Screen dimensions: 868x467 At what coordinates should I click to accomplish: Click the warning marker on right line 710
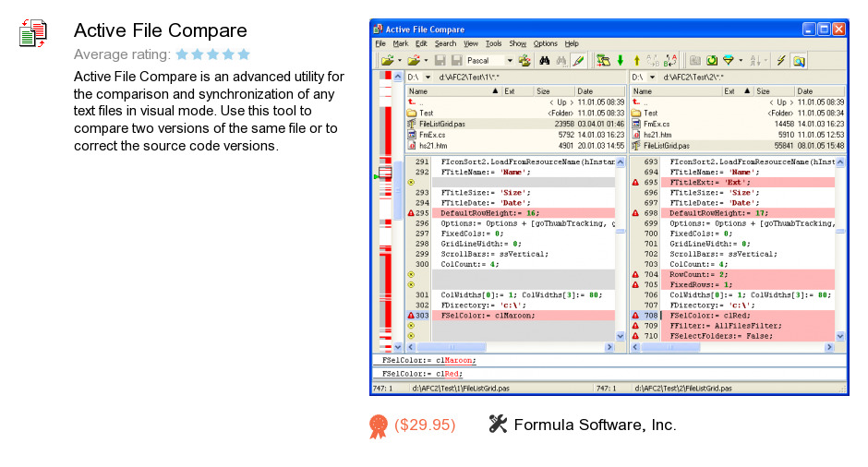[x=635, y=336]
